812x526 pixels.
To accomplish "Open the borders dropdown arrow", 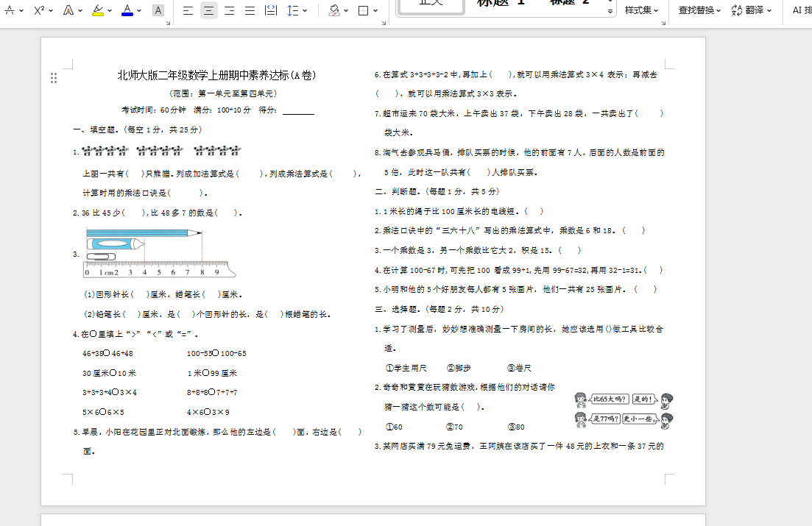I will coord(375,10).
